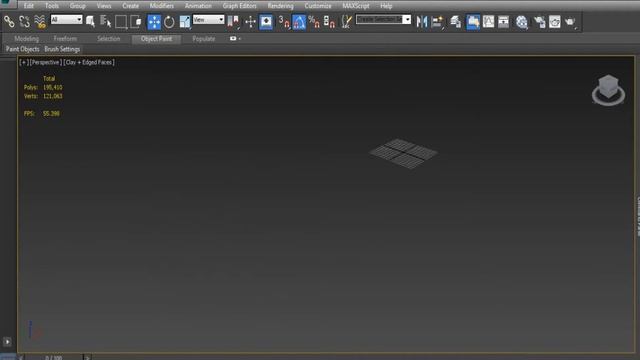This screenshot has height=360, width=640.
Task: Open the Create Selection Set dropdown arrow
Action: 407,19
